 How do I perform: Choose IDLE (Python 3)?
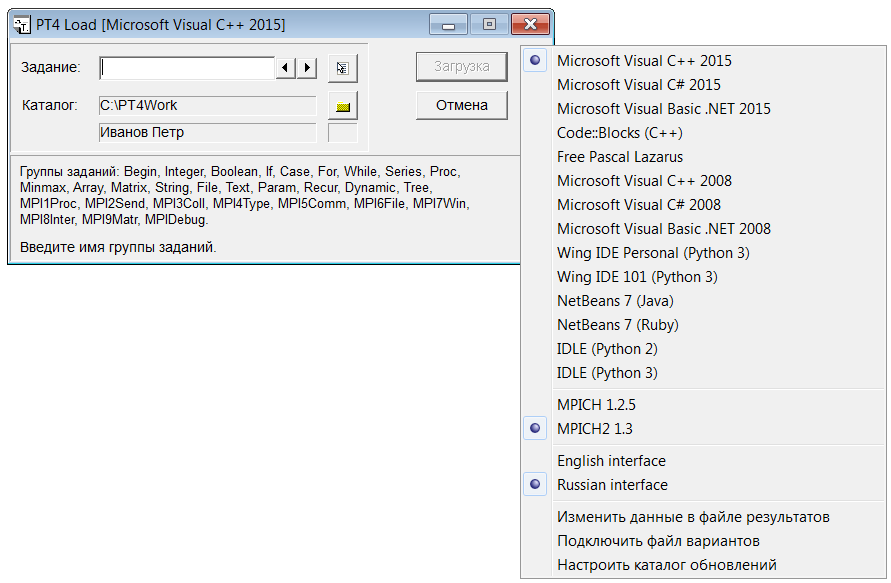pos(703,373)
